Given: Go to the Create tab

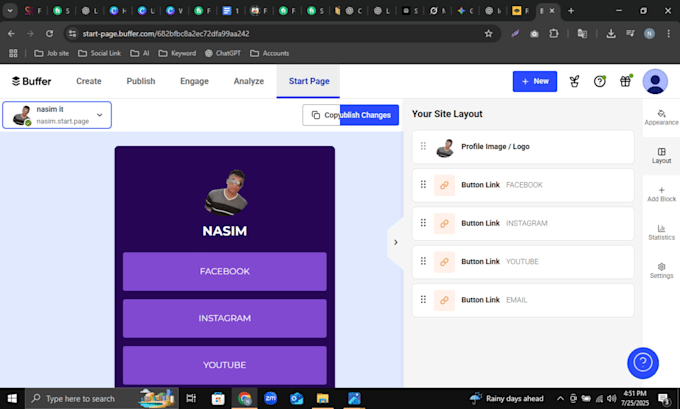Looking at the screenshot, I should click(x=88, y=81).
